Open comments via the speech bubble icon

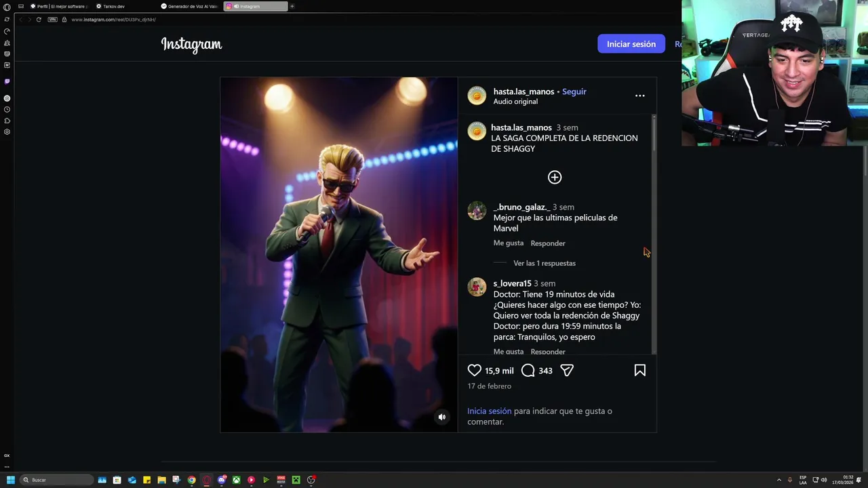click(528, 371)
